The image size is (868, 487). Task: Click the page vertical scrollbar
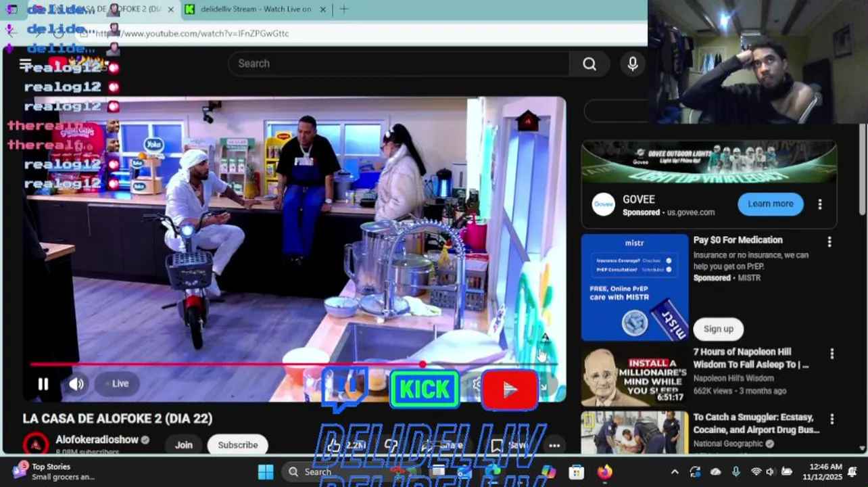[x=863, y=169]
